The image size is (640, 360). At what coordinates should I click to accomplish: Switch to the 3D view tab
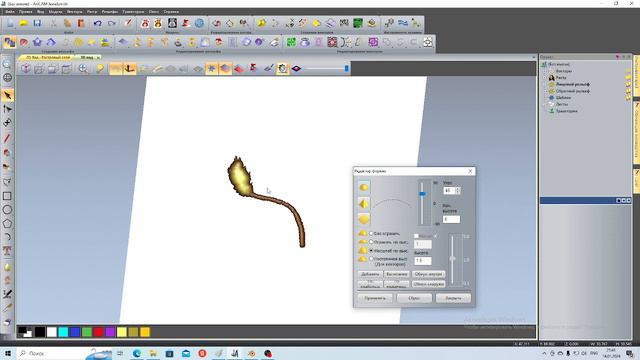(87, 58)
